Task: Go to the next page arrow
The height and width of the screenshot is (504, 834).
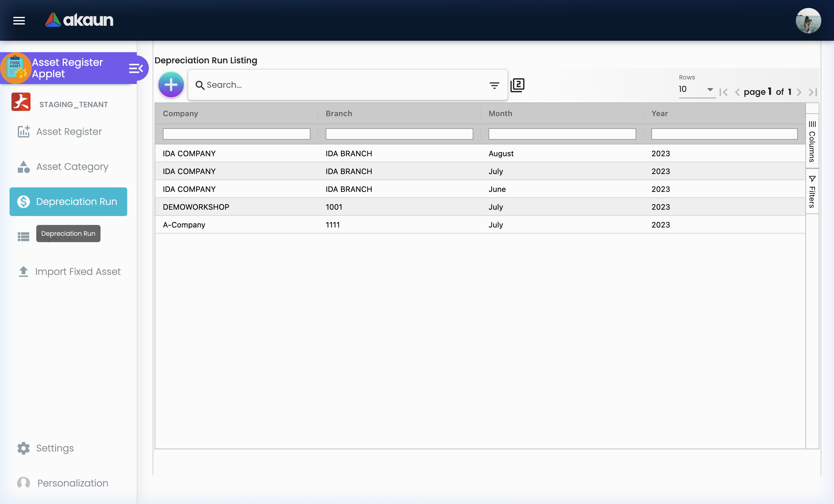Action: [799, 92]
